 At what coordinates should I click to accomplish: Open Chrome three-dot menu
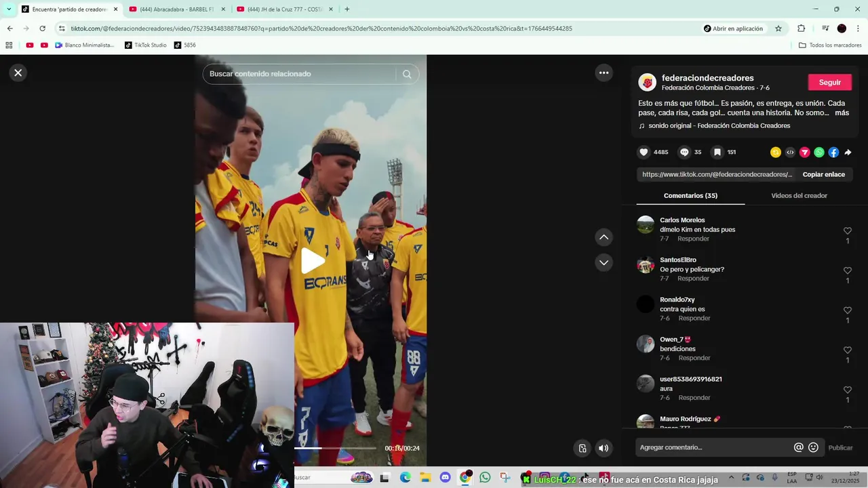859,28
